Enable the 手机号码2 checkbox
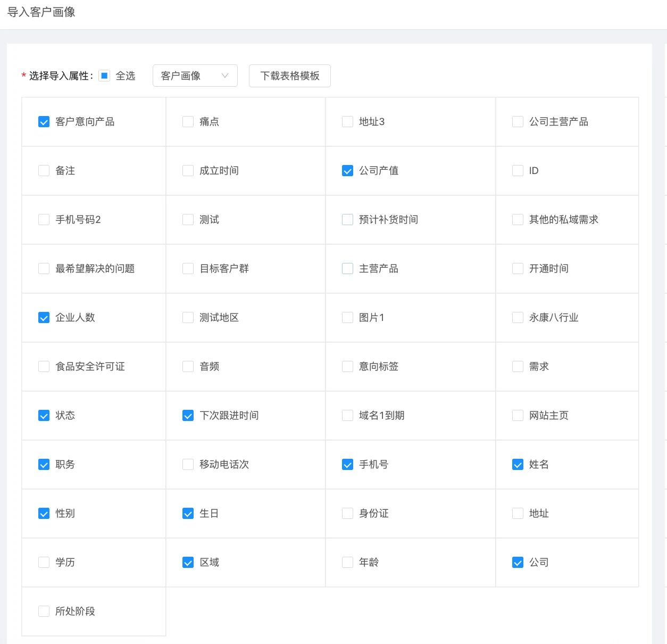Image resolution: width=667 pixels, height=644 pixels. pos(44,220)
